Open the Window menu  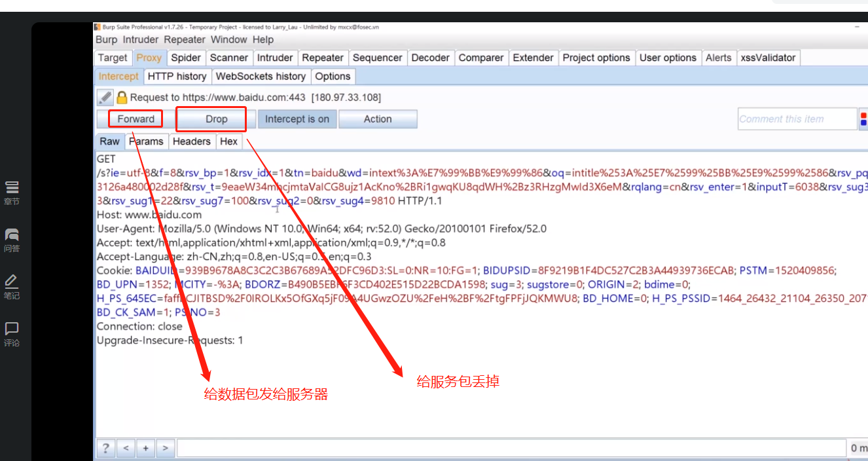tap(229, 40)
